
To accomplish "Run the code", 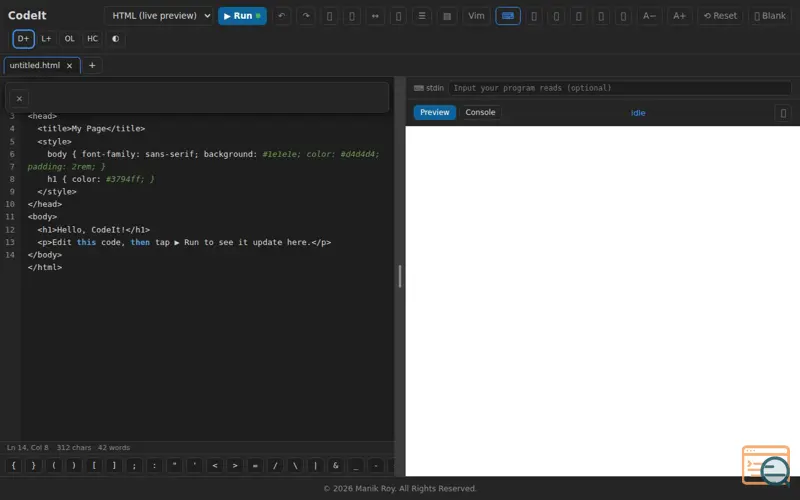I will pyautogui.click(x=242, y=16).
